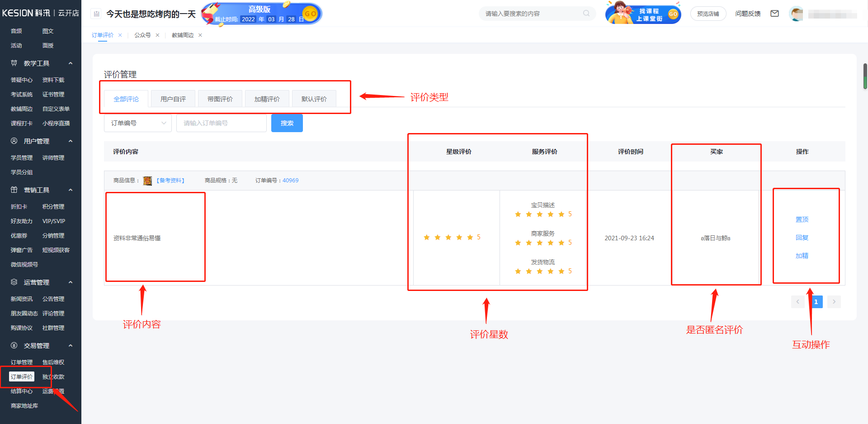Collapse the 运营管理 section
The height and width of the screenshot is (424, 868).
click(71, 282)
